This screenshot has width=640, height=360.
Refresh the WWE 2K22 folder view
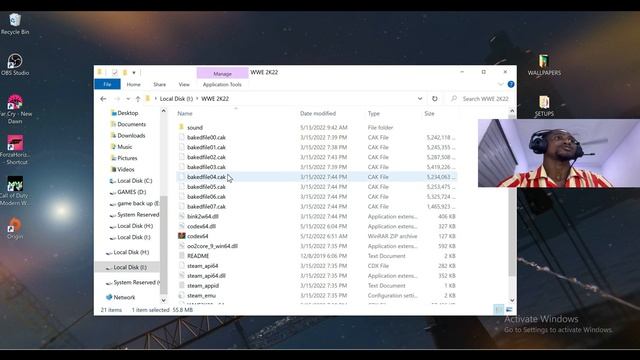tap(435, 99)
